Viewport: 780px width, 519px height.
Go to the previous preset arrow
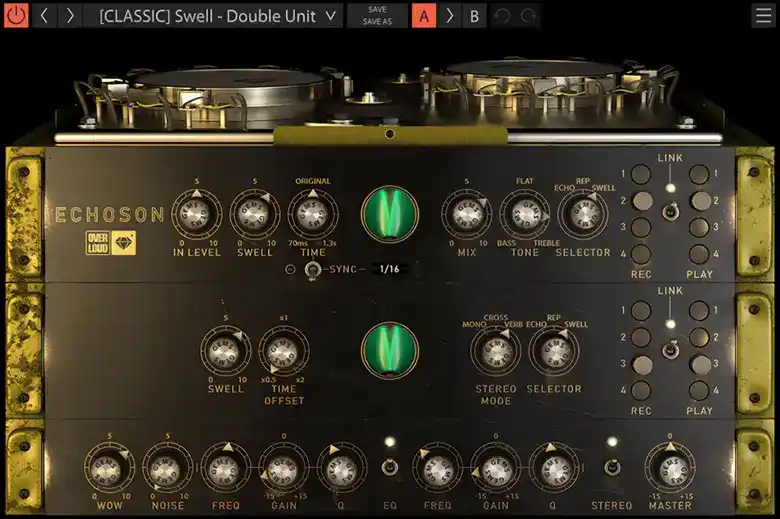(x=44, y=15)
